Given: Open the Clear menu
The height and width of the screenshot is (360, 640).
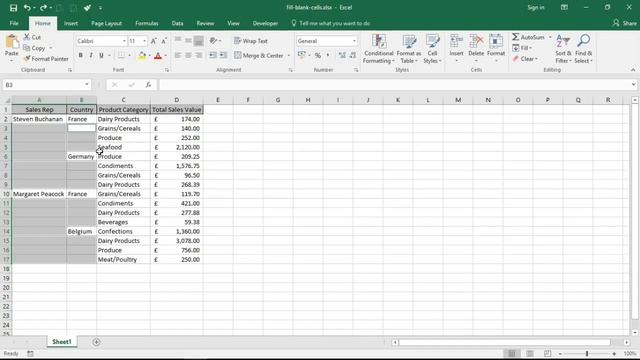Looking at the screenshot, I should 525,59.
